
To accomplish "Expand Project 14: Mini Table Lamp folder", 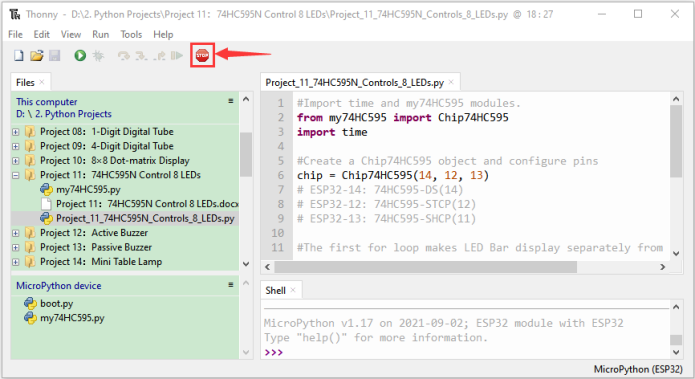I will coord(16,262).
